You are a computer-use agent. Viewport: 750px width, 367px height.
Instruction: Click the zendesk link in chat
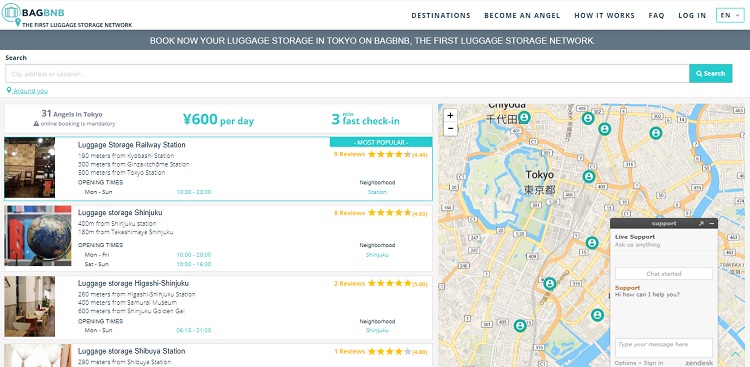pos(699,363)
